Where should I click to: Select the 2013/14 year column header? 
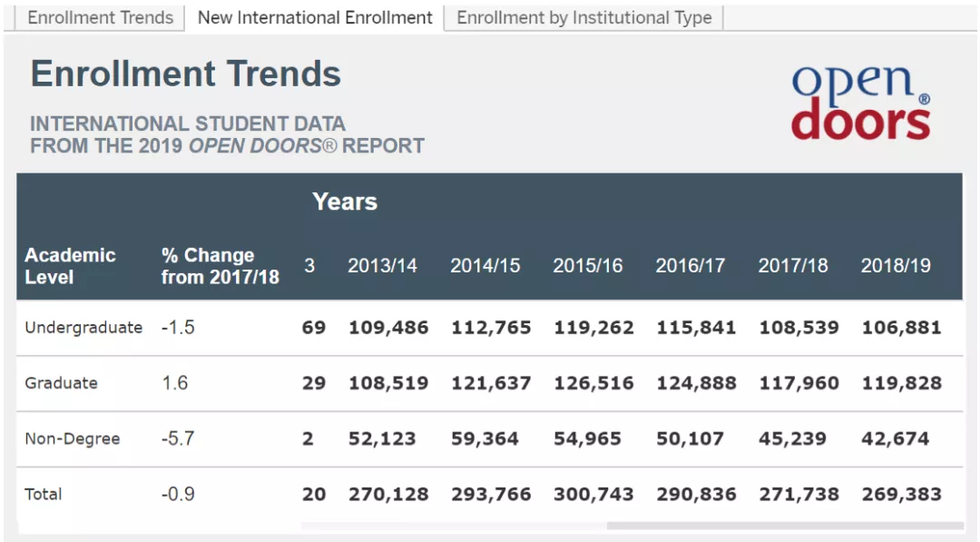click(x=382, y=265)
